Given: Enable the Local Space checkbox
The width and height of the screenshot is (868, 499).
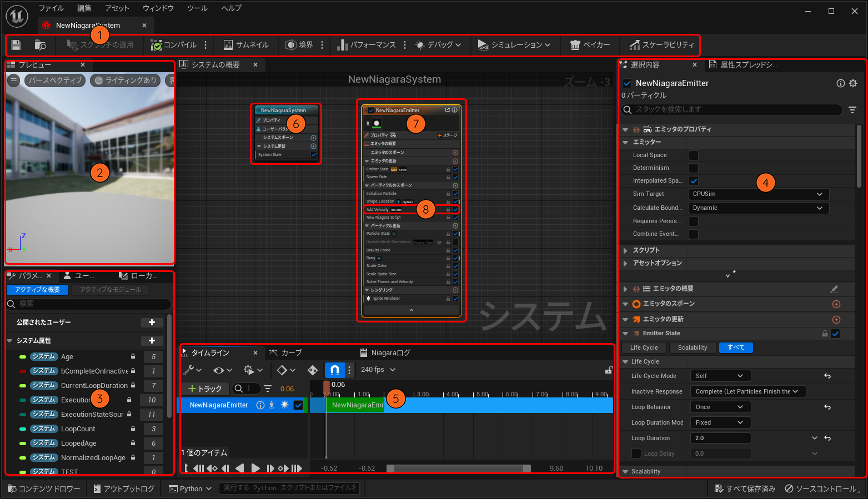Looking at the screenshot, I should [x=694, y=155].
